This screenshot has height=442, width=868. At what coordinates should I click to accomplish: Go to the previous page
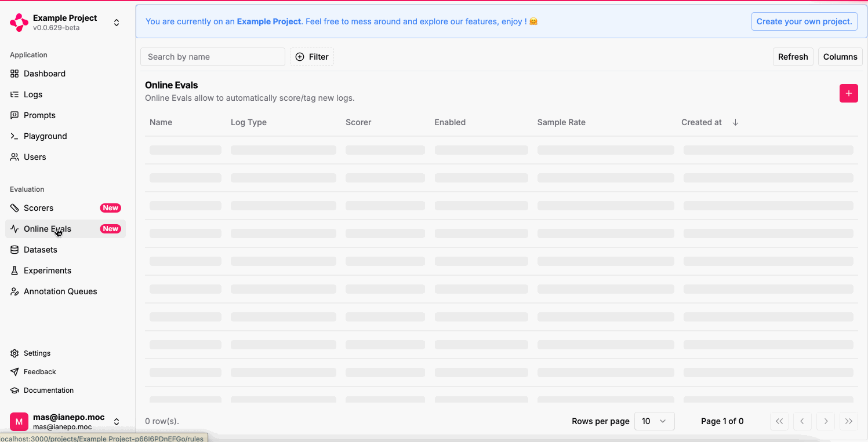tap(802, 421)
